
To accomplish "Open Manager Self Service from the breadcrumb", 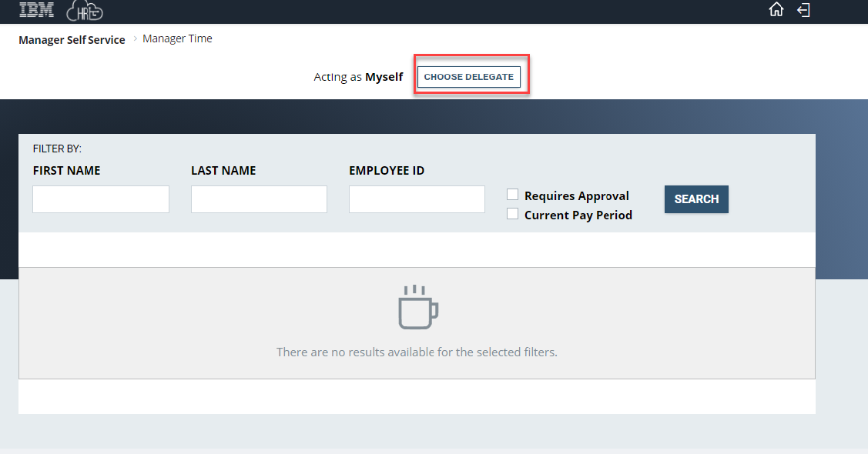I will 72,39.
